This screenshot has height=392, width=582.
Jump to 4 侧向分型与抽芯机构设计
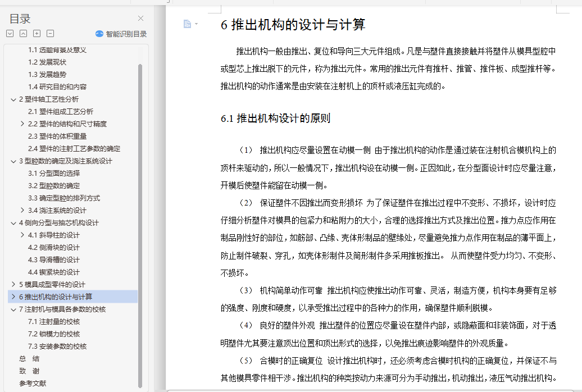58,223
